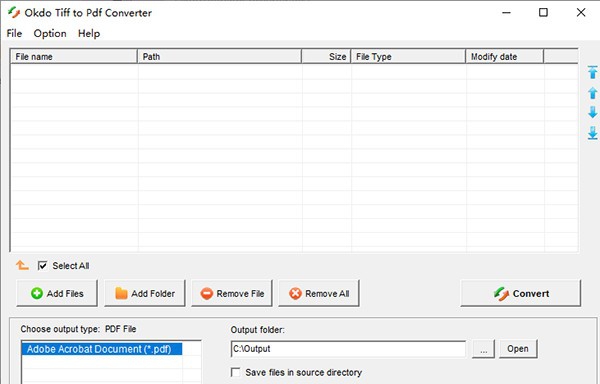Sort by the Size column header
The width and height of the screenshot is (600, 384).
[x=326, y=57]
